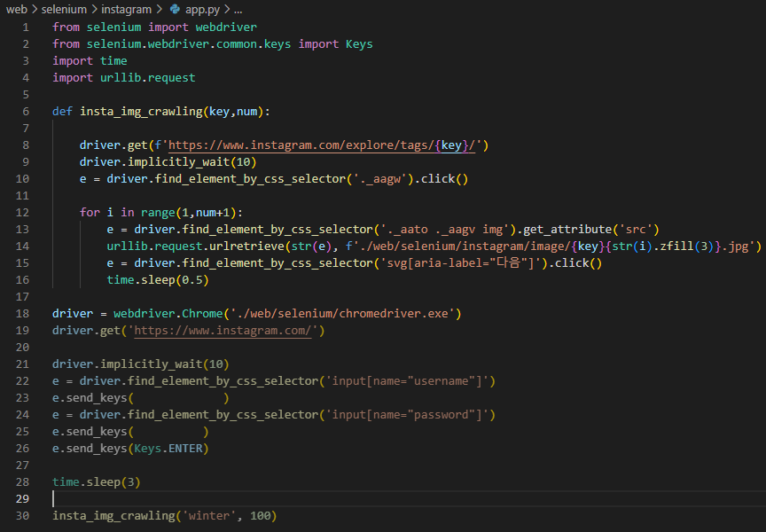Click 'urllib.request' on line 4
The height and width of the screenshot is (532, 766).
click(147, 78)
